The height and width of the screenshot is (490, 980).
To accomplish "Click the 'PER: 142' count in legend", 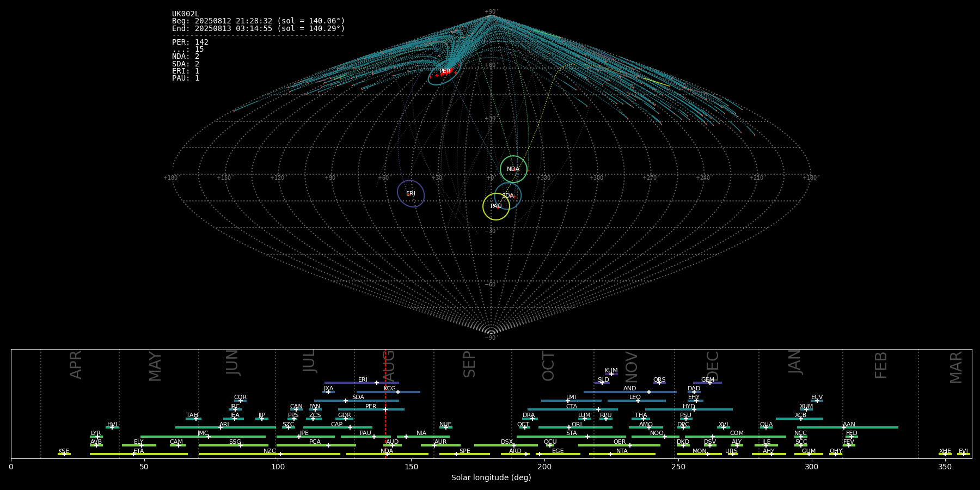I will [x=190, y=42].
